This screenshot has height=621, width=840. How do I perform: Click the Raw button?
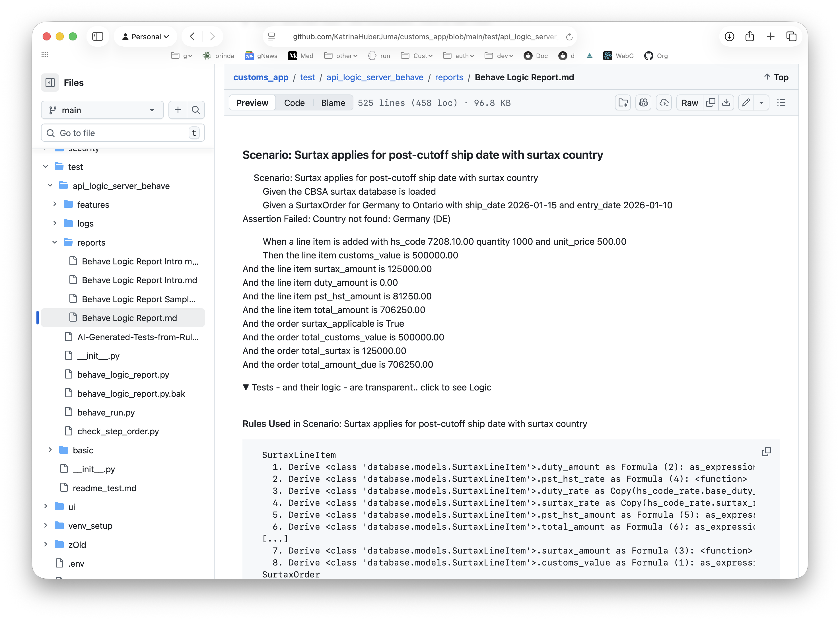coord(690,103)
